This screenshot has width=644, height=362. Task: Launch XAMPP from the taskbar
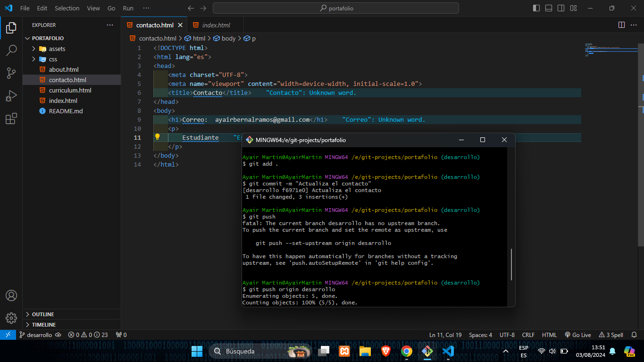click(344, 351)
